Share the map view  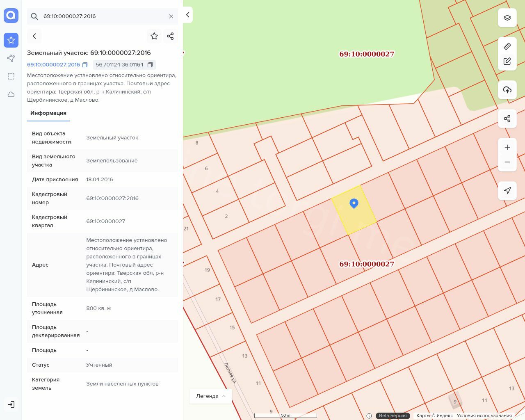507,119
